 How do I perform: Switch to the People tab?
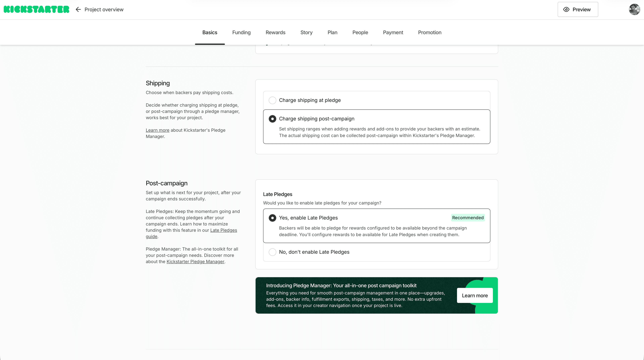[x=360, y=32]
